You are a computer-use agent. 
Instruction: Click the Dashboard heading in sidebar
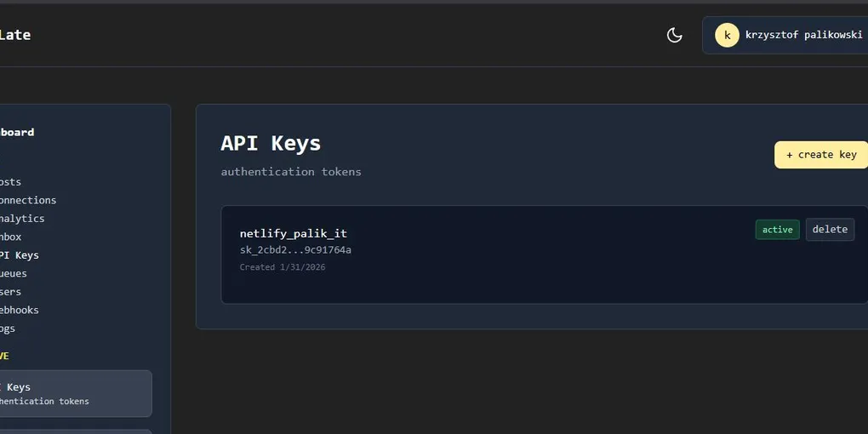pos(17,132)
